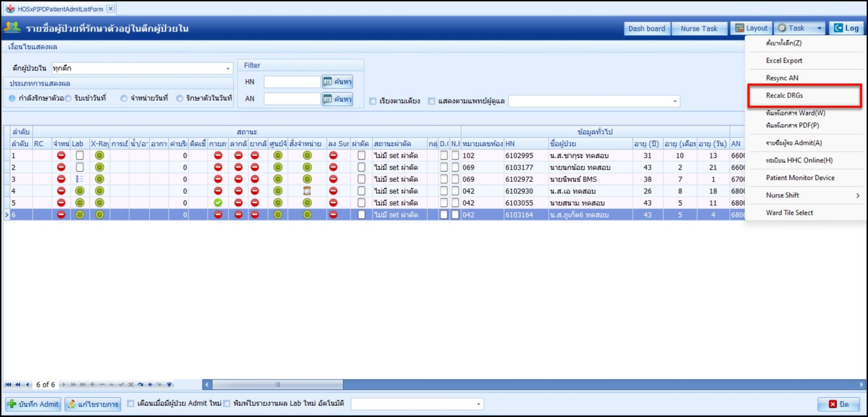The image size is (868, 417).
Task: Enable alert for new Admit patient checkbox
Action: click(131, 403)
